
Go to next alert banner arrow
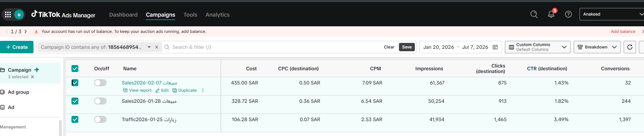pos(26,31)
